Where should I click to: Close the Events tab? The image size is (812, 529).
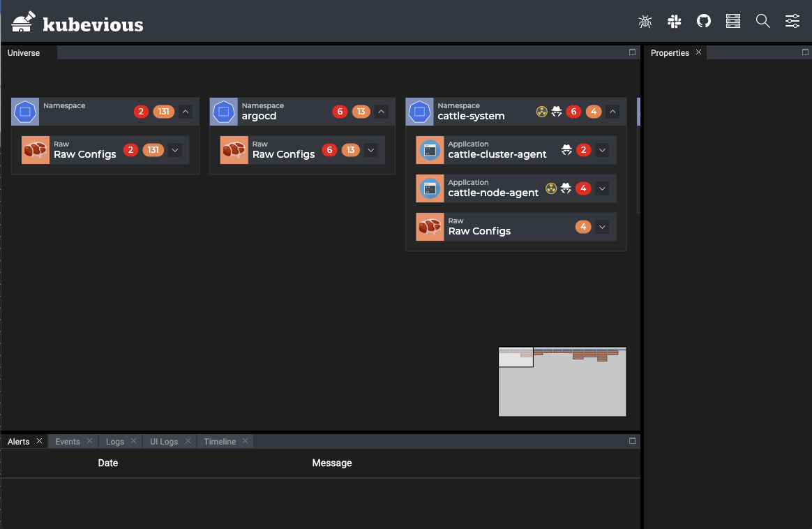point(89,441)
